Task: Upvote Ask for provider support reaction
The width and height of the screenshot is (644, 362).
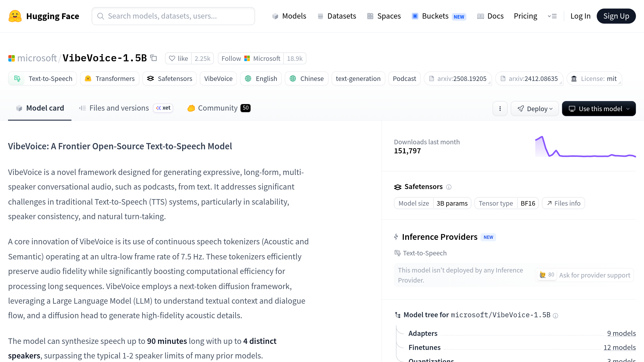Action: (x=547, y=275)
